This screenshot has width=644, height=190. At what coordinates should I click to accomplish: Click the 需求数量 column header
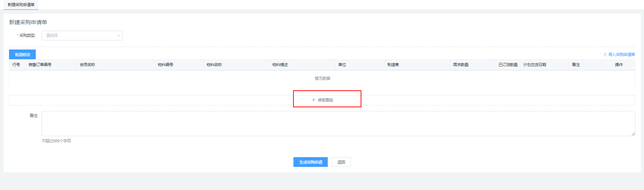461,65
